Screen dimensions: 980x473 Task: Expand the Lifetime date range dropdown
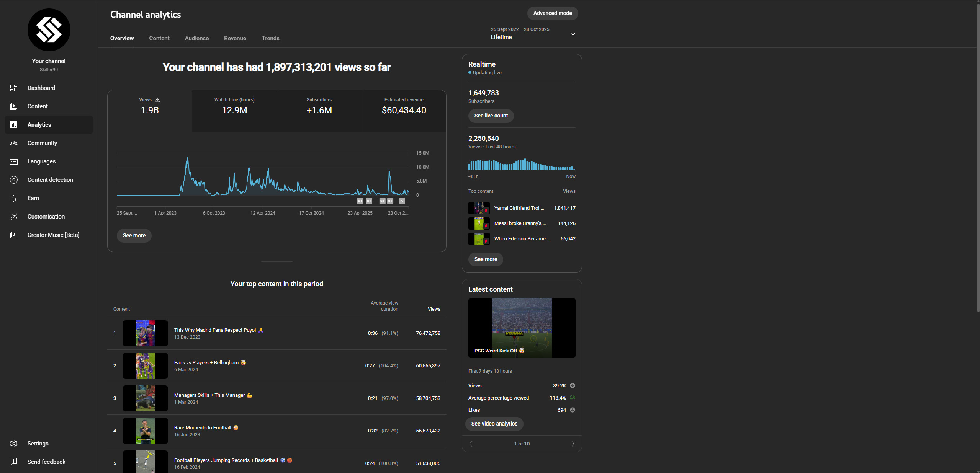click(x=573, y=34)
